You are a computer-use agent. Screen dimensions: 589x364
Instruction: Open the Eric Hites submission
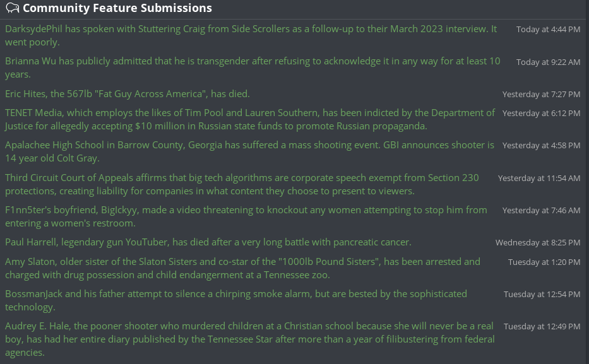coord(128,94)
